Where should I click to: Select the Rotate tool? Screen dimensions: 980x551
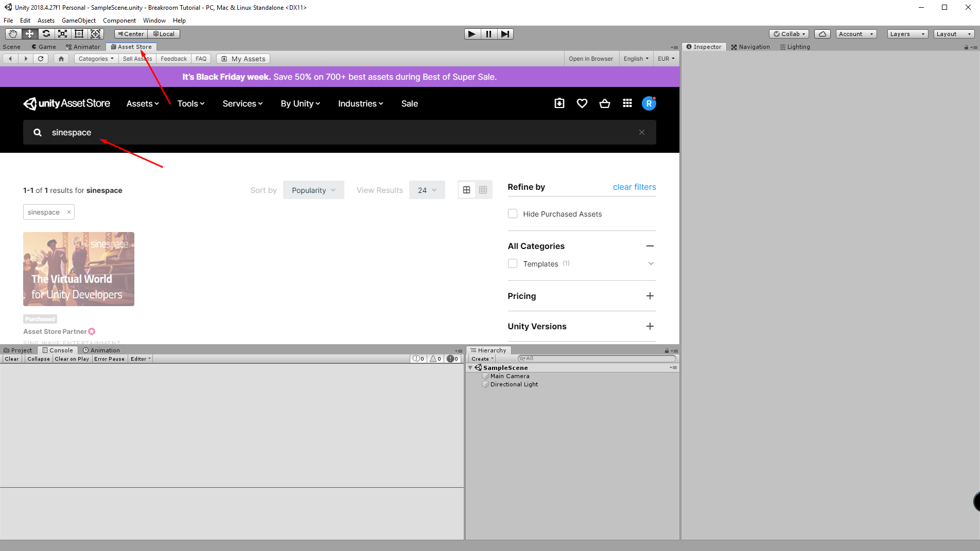[x=46, y=34]
